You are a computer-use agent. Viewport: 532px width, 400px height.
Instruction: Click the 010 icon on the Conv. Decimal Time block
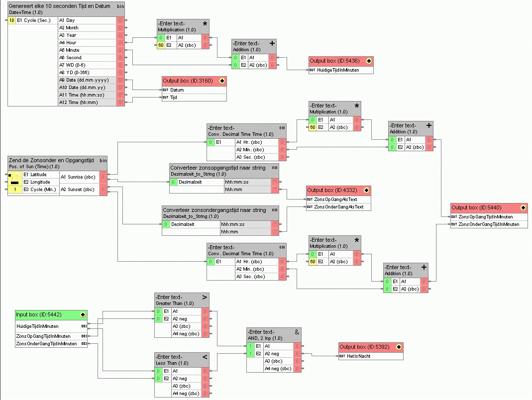coord(282,127)
